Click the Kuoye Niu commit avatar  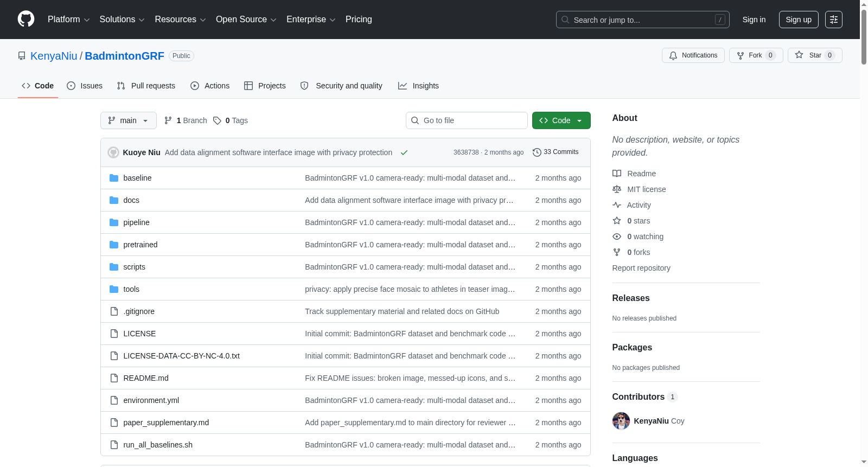(113, 152)
